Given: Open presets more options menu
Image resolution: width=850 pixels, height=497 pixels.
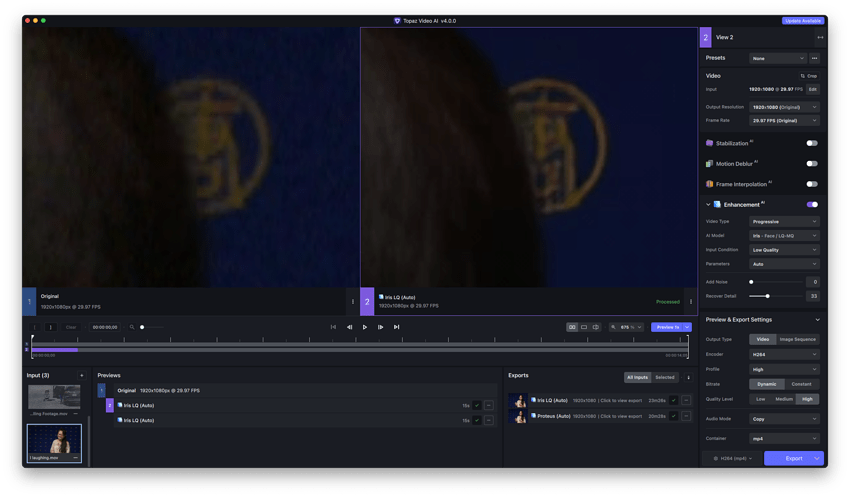Looking at the screenshot, I should pyautogui.click(x=814, y=58).
